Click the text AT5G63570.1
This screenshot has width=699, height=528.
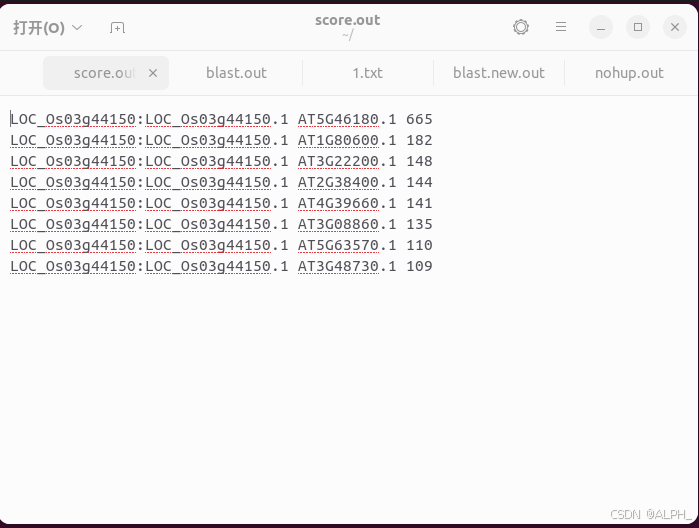click(347, 245)
